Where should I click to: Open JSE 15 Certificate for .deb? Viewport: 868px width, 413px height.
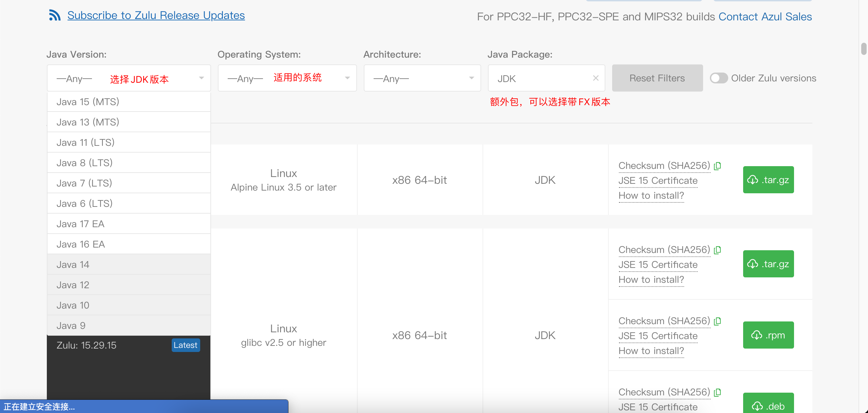click(658, 407)
